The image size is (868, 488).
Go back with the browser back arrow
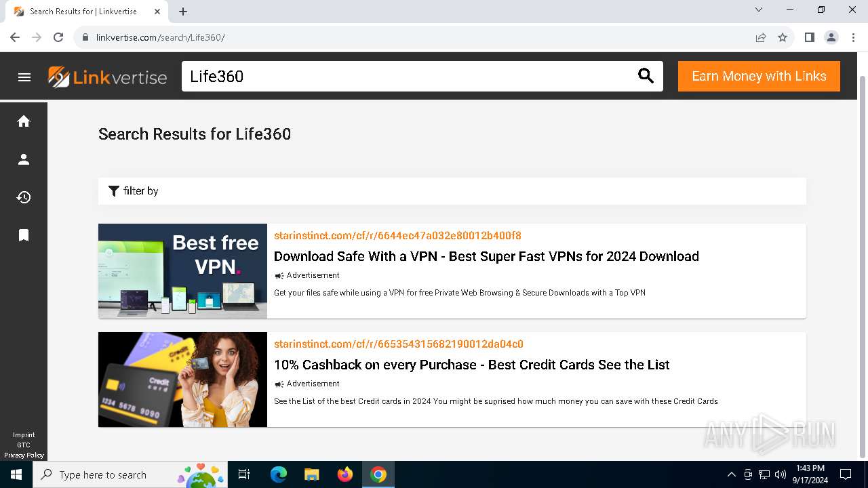(x=15, y=37)
